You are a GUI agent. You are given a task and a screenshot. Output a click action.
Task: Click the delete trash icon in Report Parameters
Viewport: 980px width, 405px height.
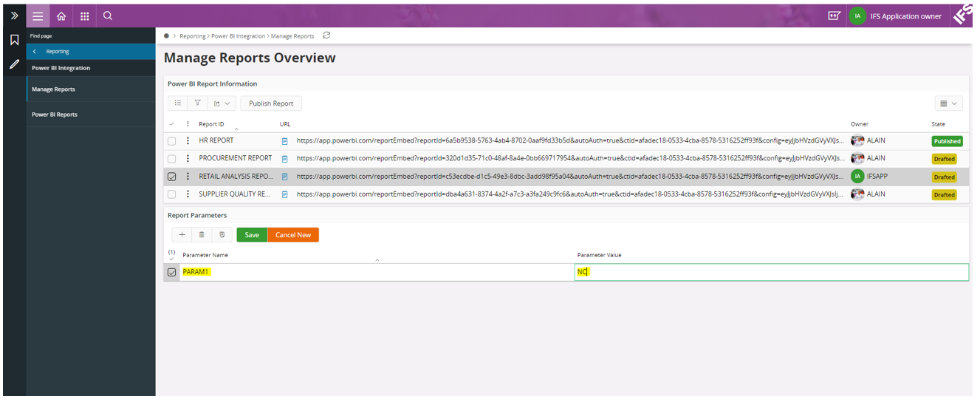(x=202, y=235)
